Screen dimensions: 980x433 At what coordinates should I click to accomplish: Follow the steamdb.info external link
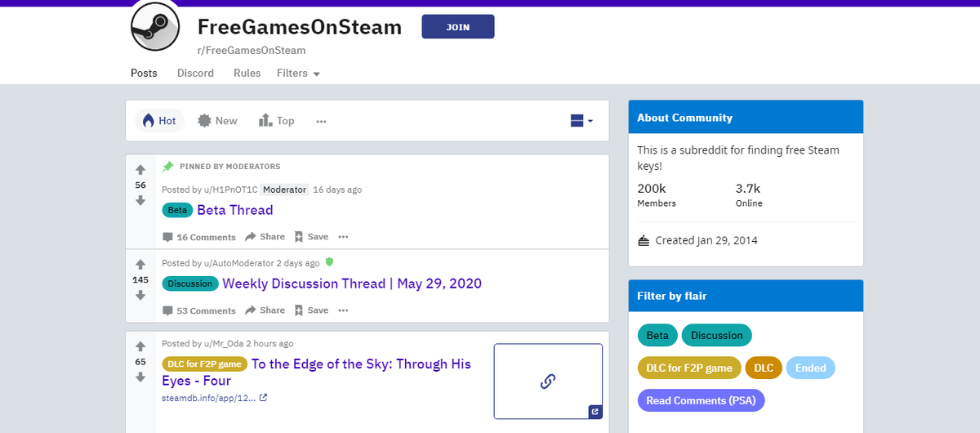[215, 399]
